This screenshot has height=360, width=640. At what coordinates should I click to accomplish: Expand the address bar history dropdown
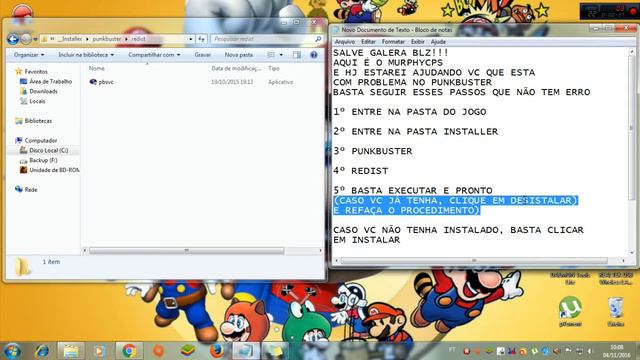tap(191, 39)
